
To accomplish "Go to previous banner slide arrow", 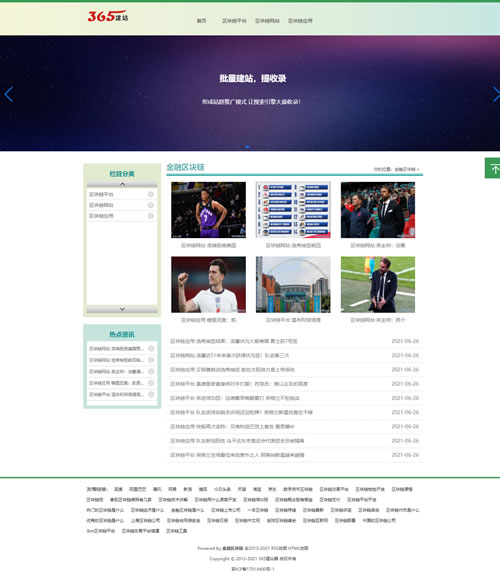I will (x=9, y=94).
